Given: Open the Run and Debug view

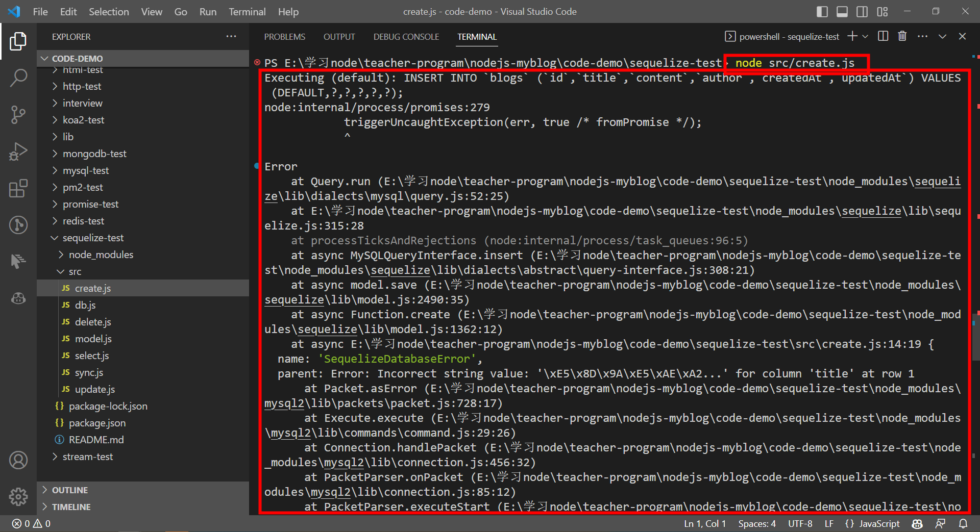Looking at the screenshot, I should tap(18, 151).
